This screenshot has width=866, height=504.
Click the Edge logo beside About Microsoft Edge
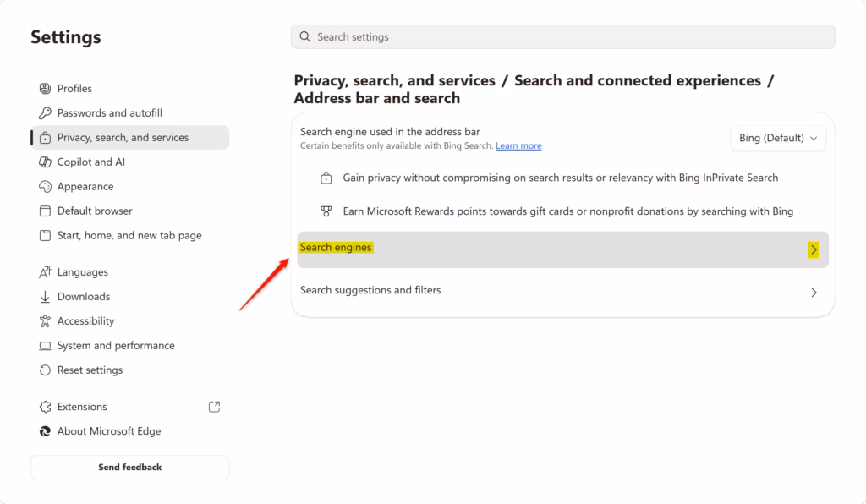45,431
